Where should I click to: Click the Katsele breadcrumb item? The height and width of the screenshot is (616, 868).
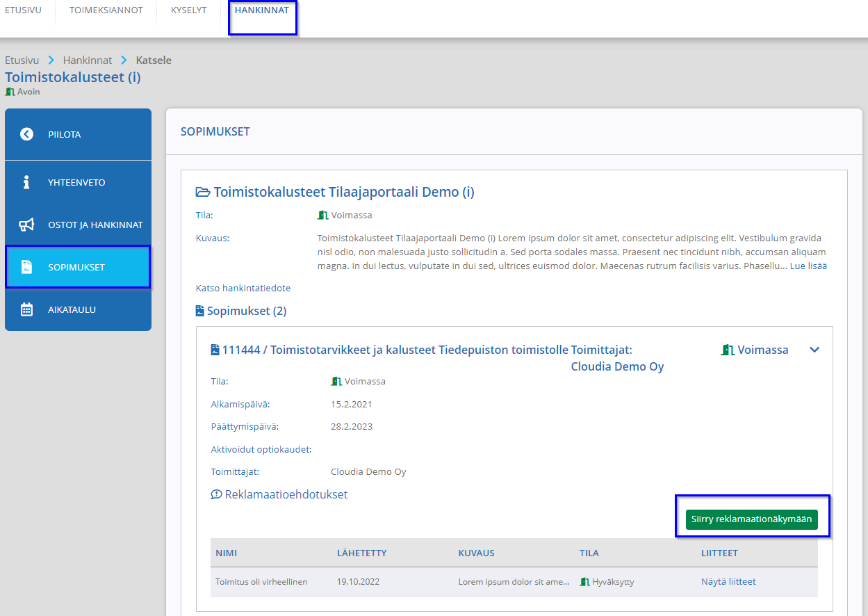coord(154,60)
